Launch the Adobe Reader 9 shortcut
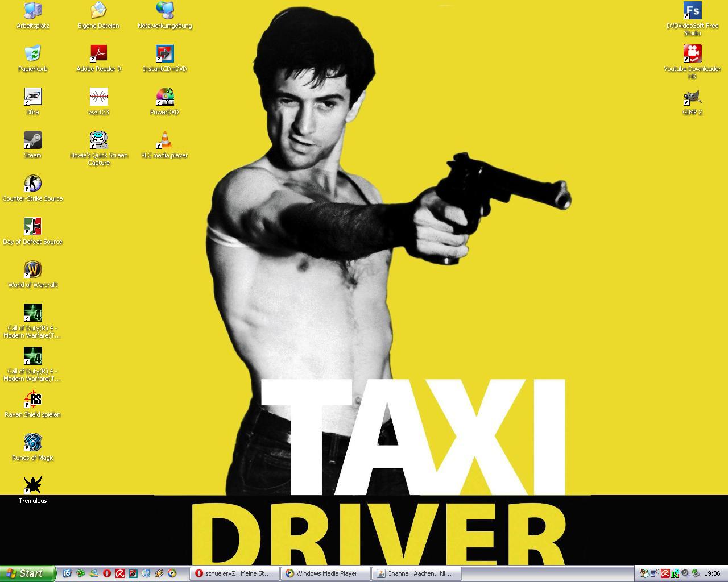 [98, 59]
